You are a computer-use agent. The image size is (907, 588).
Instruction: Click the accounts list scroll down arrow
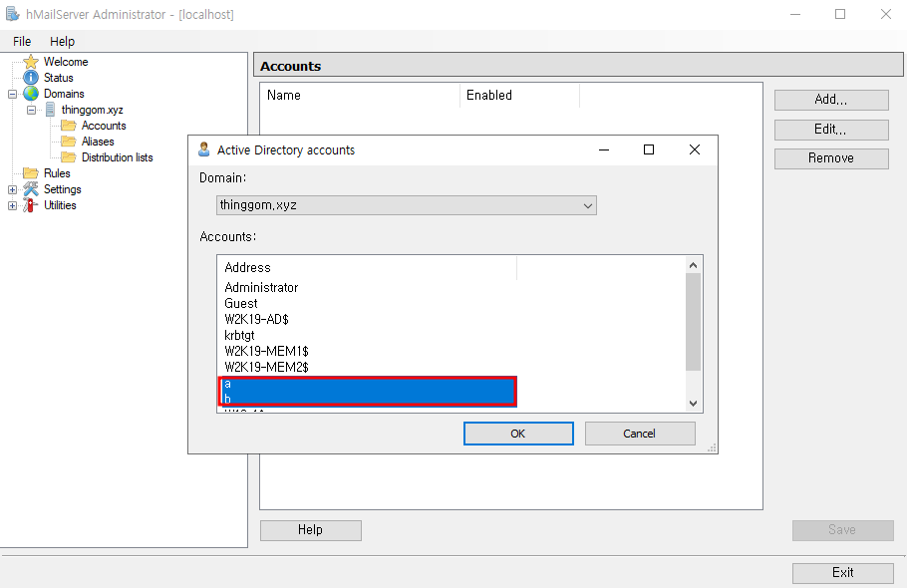693,404
